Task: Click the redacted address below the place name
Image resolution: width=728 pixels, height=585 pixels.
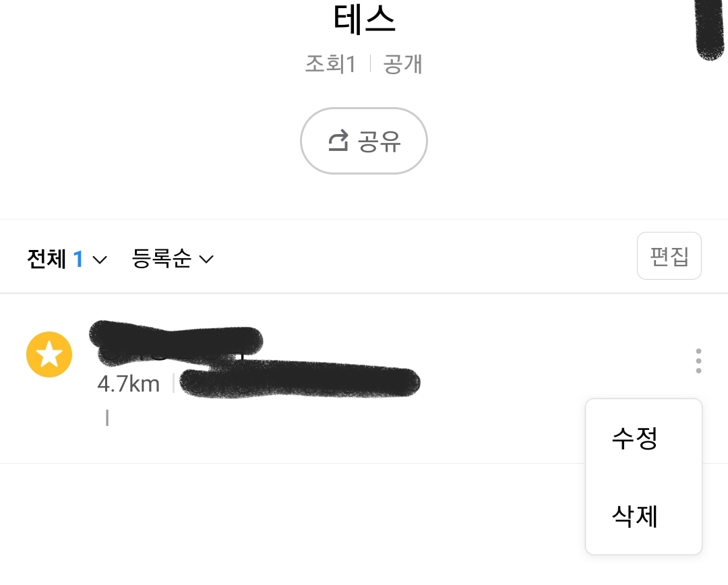Action: pos(301,382)
